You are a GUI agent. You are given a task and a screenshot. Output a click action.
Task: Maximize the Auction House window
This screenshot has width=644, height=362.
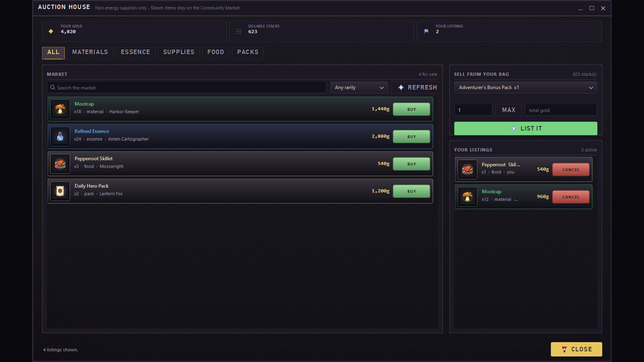(592, 8)
